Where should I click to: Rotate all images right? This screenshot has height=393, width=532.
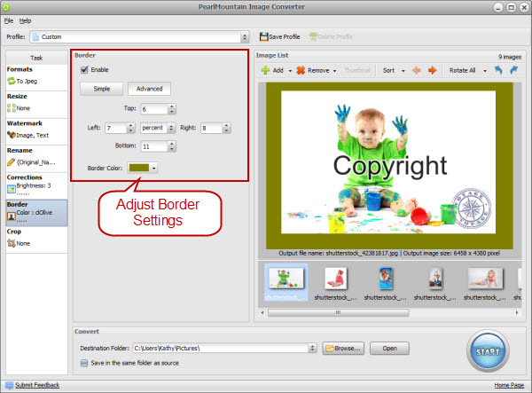[x=515, y=70]
